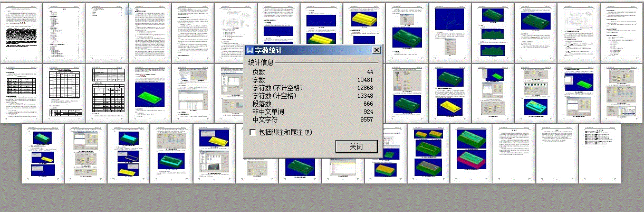This screenshot has height=212, width=644.
Task: Tick the 包括脚注和尾注 checkbox
Action: [254, 132]
